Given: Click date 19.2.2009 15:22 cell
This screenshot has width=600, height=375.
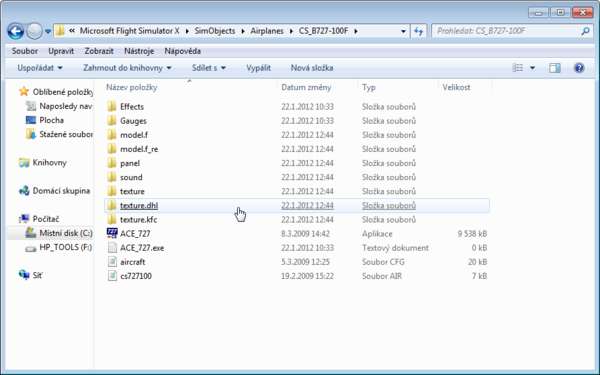Looking at the screenshot, I should point(307,276).
